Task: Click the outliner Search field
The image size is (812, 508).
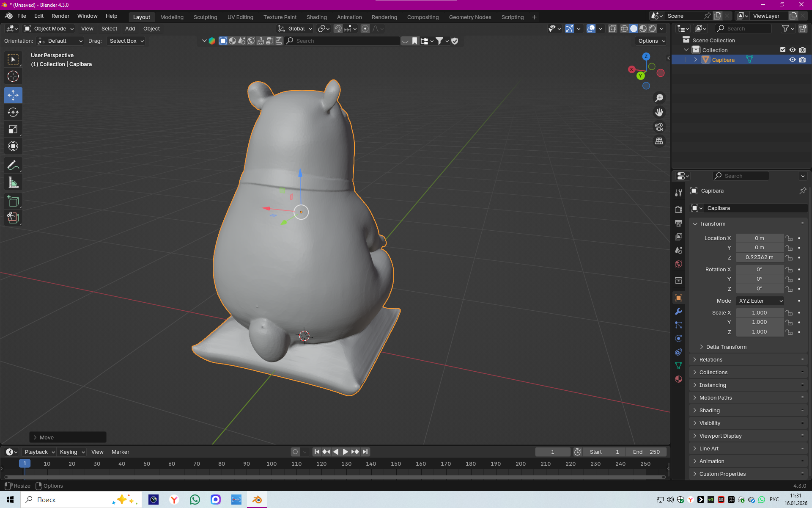Action: 743,28
